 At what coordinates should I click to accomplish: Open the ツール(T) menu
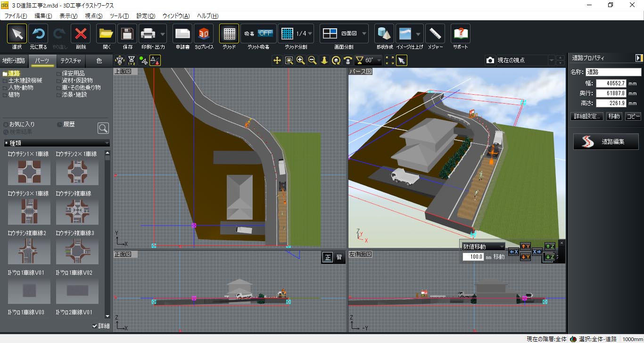pyautogui.click(x=119, y=16)
